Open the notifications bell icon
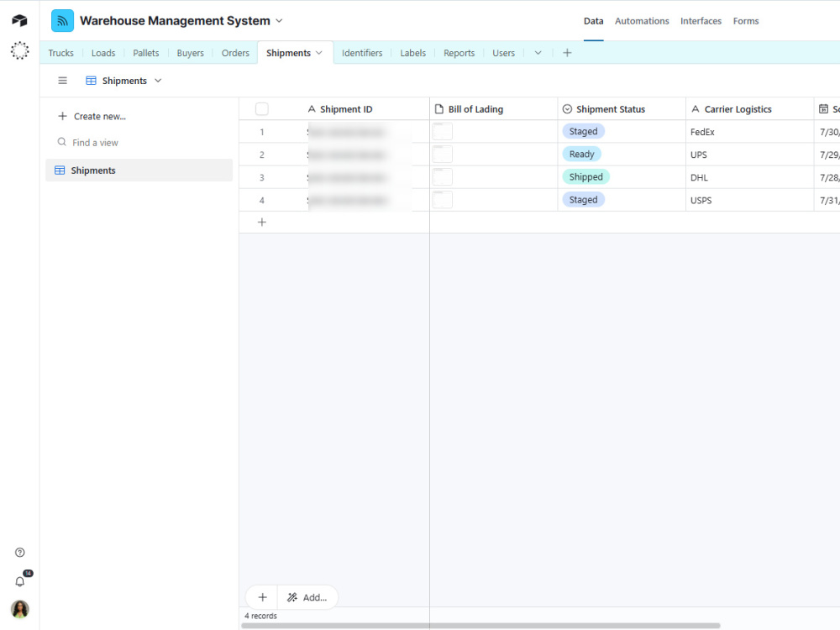The image size is (840, 630). click(20, 582)
